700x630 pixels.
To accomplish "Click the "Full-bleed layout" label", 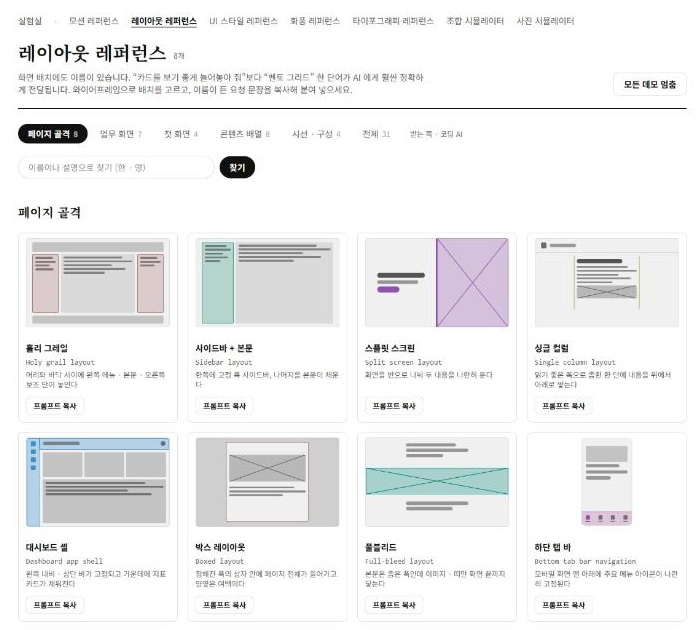I will pyautogui.click(x=399, y=562).
